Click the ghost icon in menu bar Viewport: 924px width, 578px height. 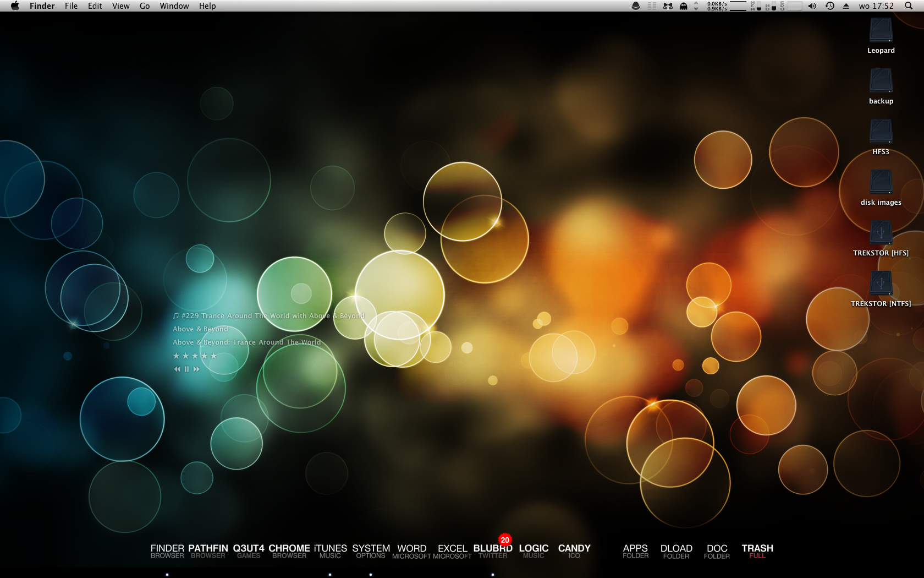click(x=684, y=6)
